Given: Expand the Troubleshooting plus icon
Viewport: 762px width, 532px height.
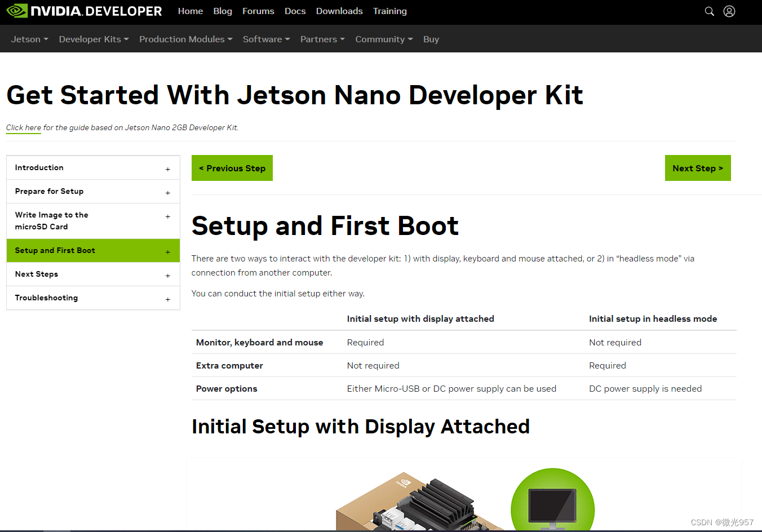Looking at the screenshot, I should point(168,299).
